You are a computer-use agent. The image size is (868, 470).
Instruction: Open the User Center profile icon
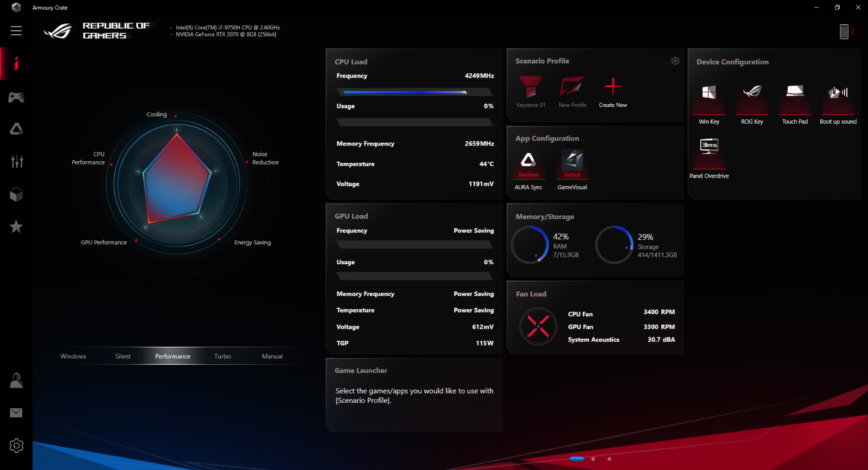(x=16, y=380)
